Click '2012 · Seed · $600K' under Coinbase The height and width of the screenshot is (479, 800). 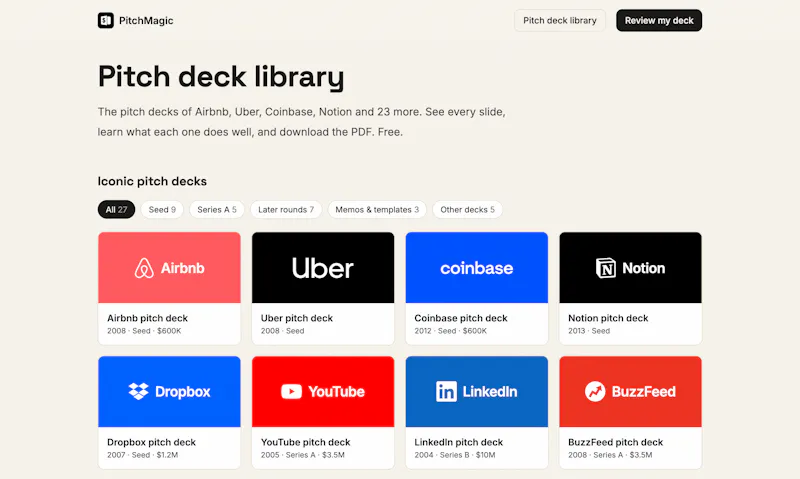(451, 331)
